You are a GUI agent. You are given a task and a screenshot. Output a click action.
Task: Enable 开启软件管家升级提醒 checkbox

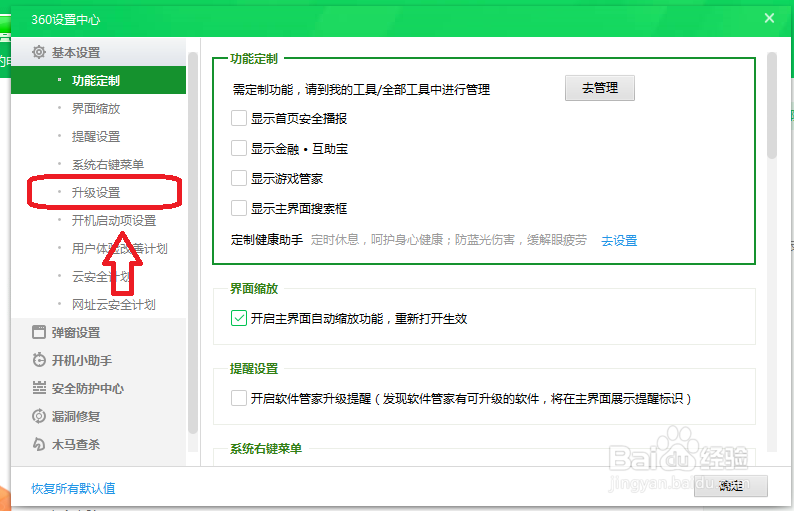(239, 398)
